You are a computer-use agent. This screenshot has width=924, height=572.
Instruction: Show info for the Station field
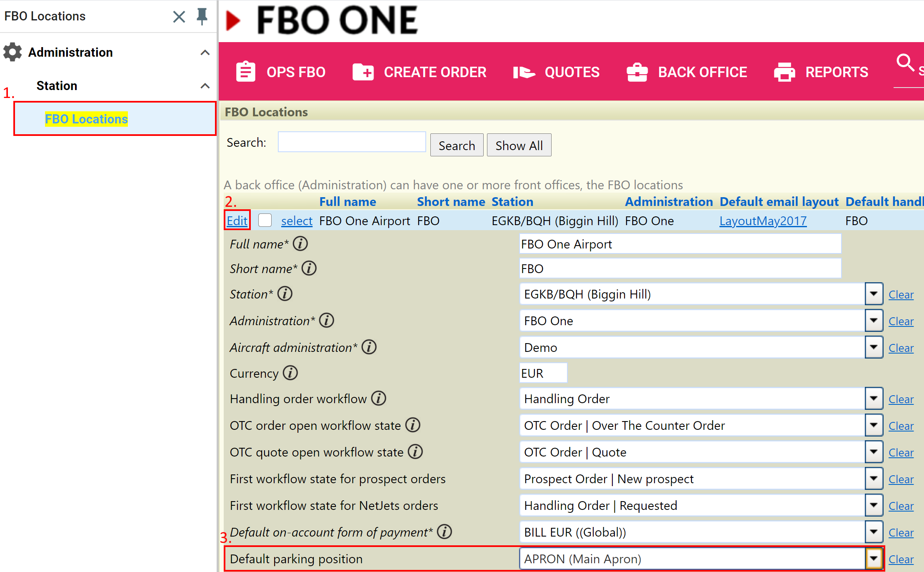click(285, 294)
